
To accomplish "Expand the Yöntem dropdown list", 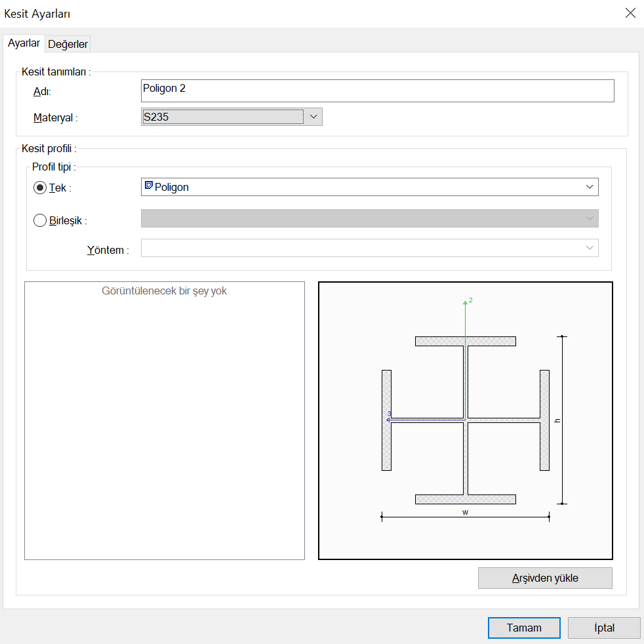I will coord(588,248).
